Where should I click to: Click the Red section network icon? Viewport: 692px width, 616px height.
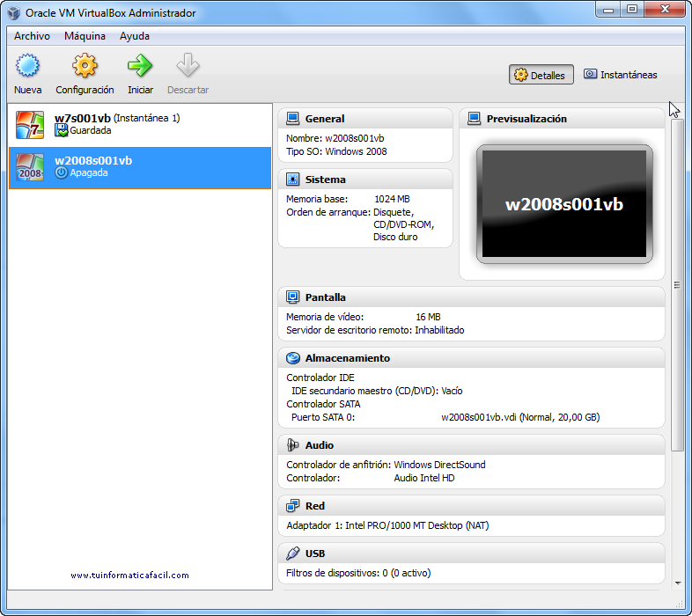pyautogui.click(x=292, y=506)
